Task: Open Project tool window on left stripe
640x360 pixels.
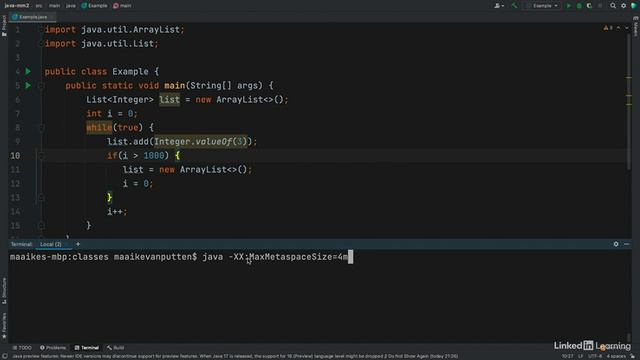Action: [x=4, y=26]
